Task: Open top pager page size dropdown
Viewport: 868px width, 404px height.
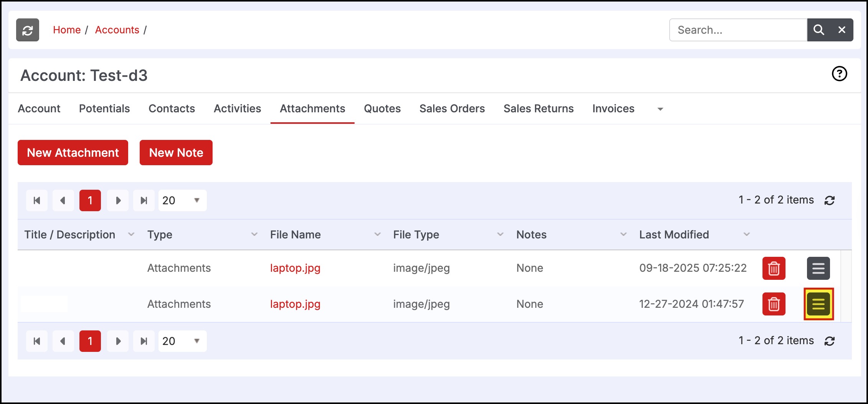Action: click(182, 200)
